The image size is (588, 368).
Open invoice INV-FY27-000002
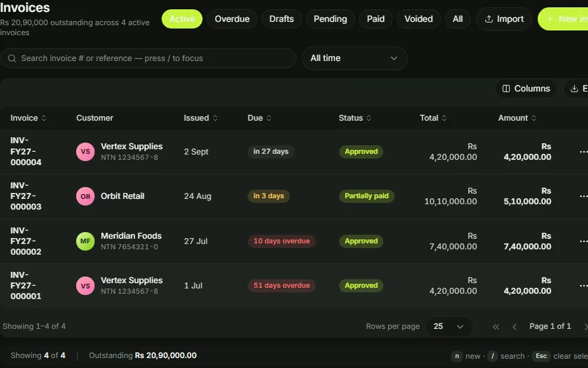26,241
